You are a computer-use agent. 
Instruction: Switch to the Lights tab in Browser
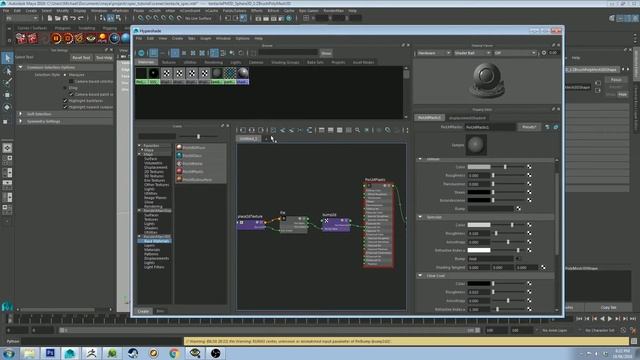coord(236,62)
